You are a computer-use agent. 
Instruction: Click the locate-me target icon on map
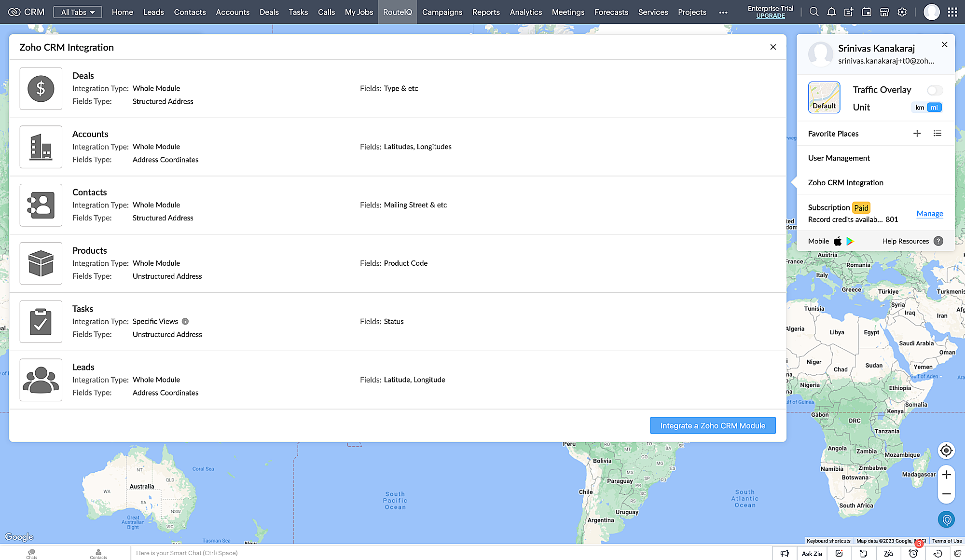[946, 451]
